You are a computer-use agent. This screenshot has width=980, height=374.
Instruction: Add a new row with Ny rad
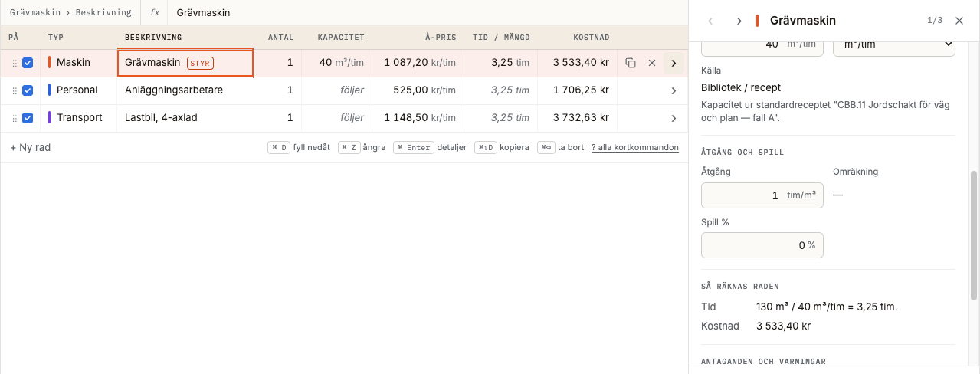point(30,147)
